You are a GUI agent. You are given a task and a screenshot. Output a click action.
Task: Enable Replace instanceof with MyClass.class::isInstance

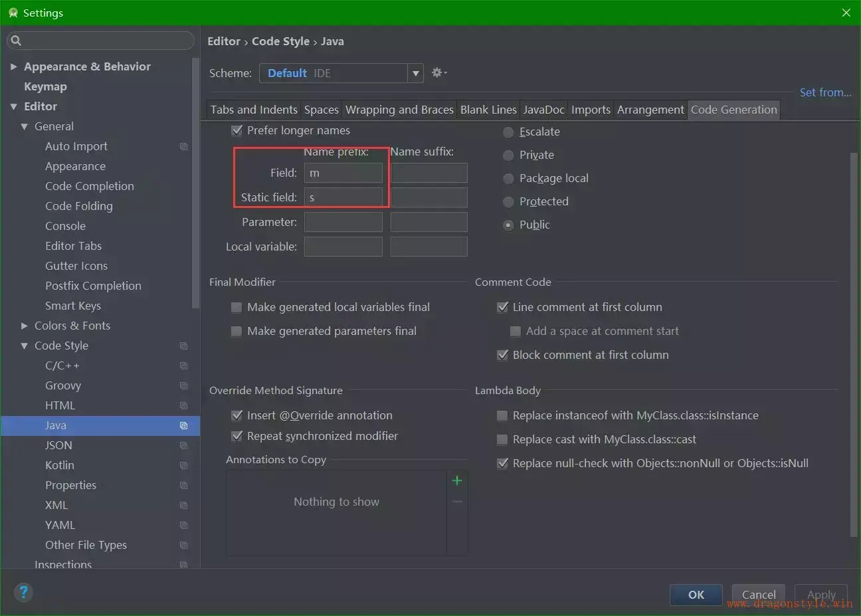[x=503, y=415]
